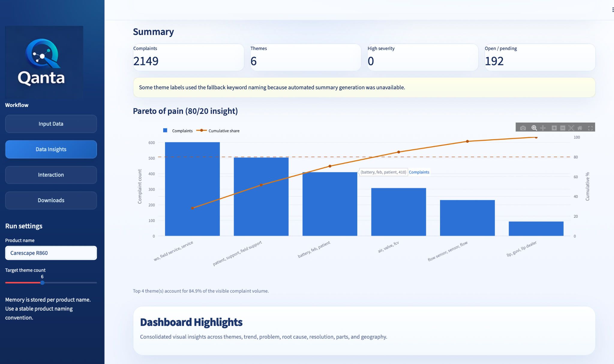Open the Data Insights workflow step
Image resolution: width=614 pixels, height=364 pixels.
[x=51, y=149]
